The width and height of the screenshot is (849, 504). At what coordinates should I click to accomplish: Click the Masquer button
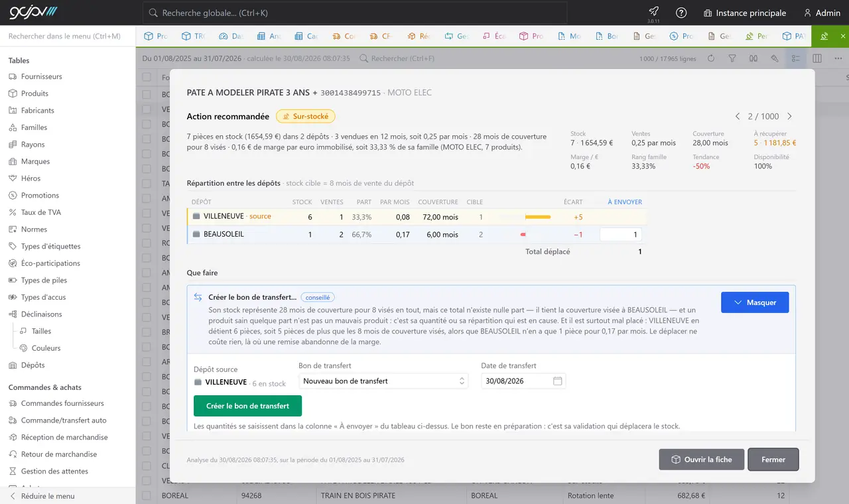(755, 302)
